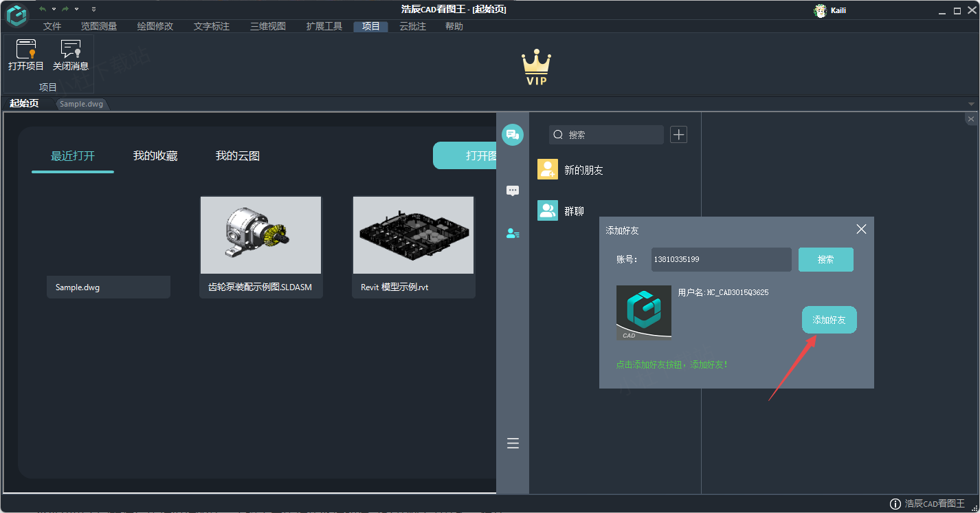The height and width of the screenshot is (513, 980).
Task: Open the 帮助 menu tab
Action: pyautogui.click(x=454, y=27)
